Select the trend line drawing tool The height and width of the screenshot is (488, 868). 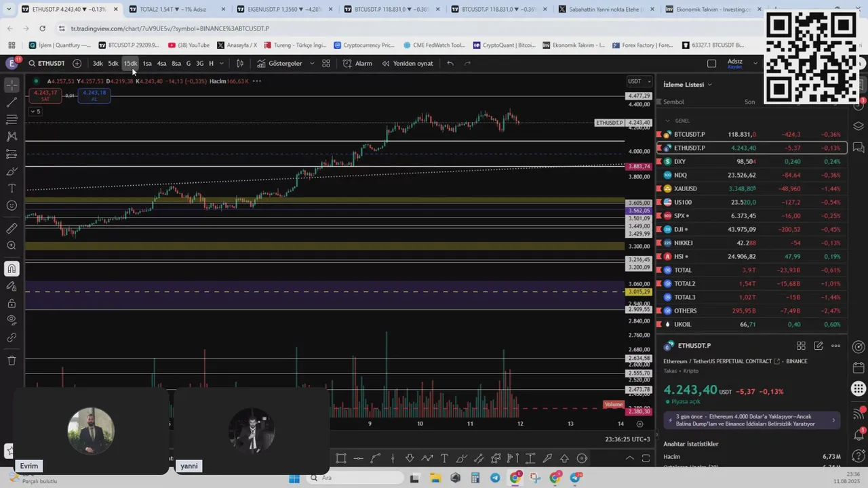(x=12, y=102)
